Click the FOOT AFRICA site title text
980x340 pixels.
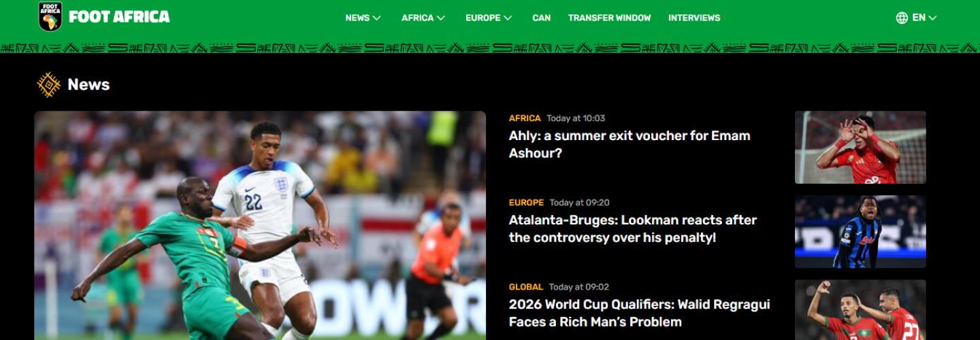click(119, 17)
